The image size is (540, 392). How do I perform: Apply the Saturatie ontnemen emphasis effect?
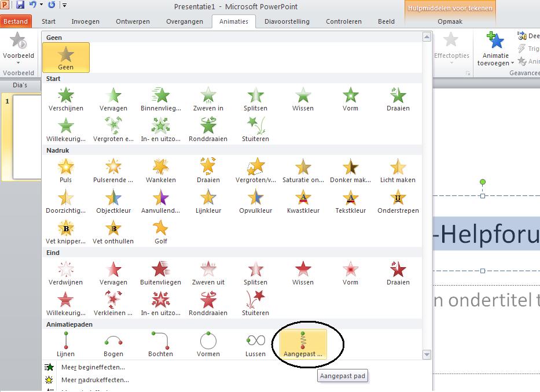(303, 171)
